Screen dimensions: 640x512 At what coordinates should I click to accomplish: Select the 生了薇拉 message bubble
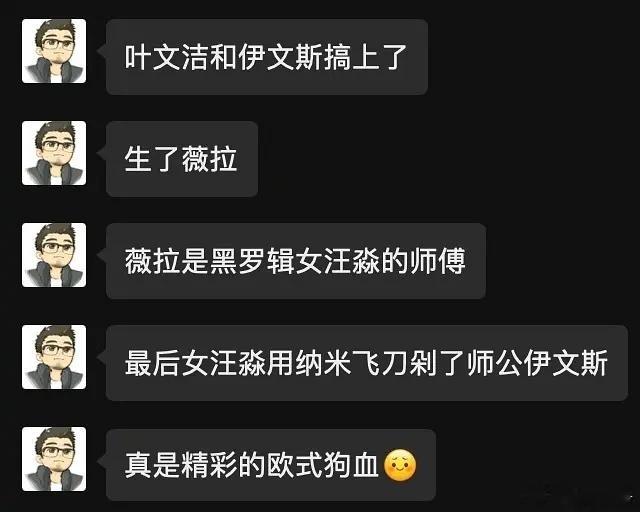pos(182,159)
